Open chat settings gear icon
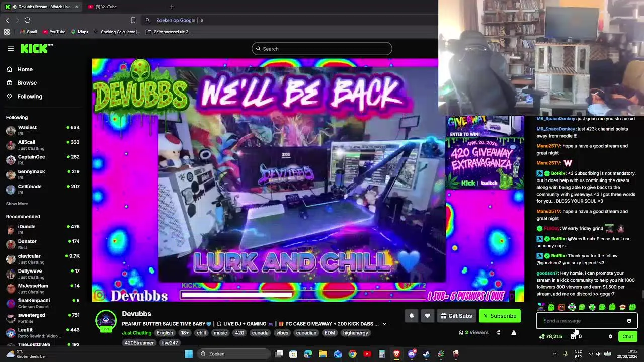644x362 pixels. (x=610, y=337)
